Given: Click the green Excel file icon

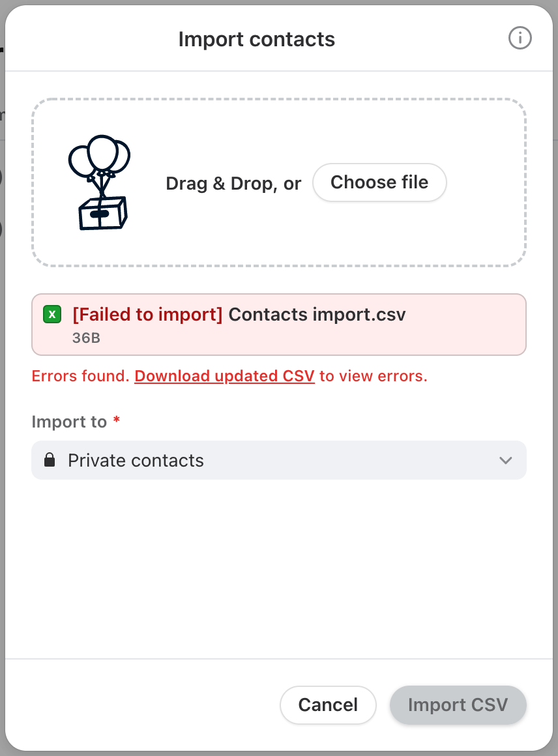Looking at the screenshot, I should click(52, 314).
